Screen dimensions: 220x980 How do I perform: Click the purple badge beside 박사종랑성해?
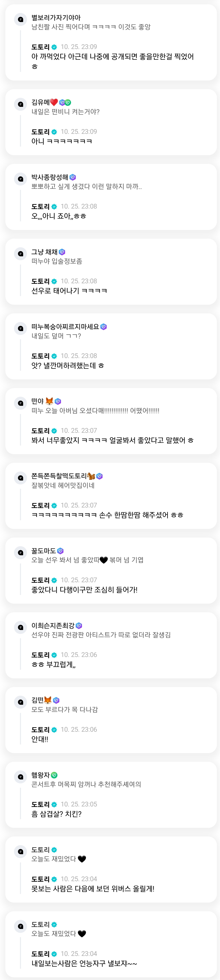[x=73, y=177]
